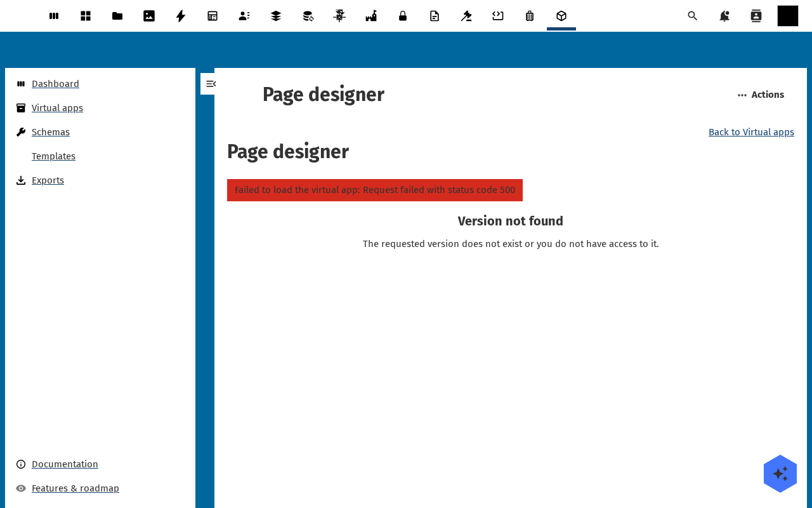Follow the Back to Virtual apps link
This screenshot has height=508, width=812.
pos(751,132)
